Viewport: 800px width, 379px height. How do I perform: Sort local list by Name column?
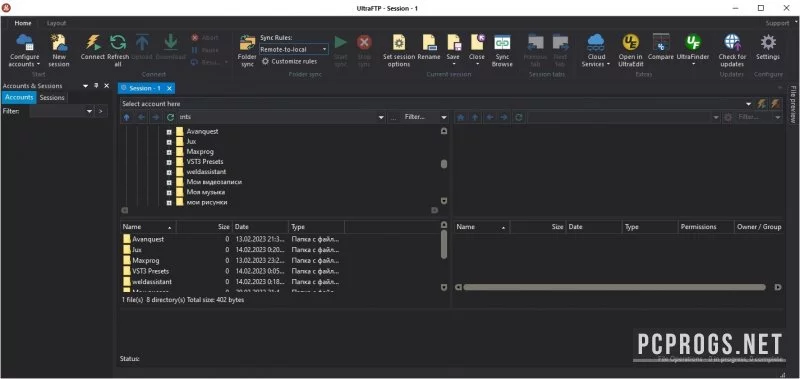coord(148,227)
